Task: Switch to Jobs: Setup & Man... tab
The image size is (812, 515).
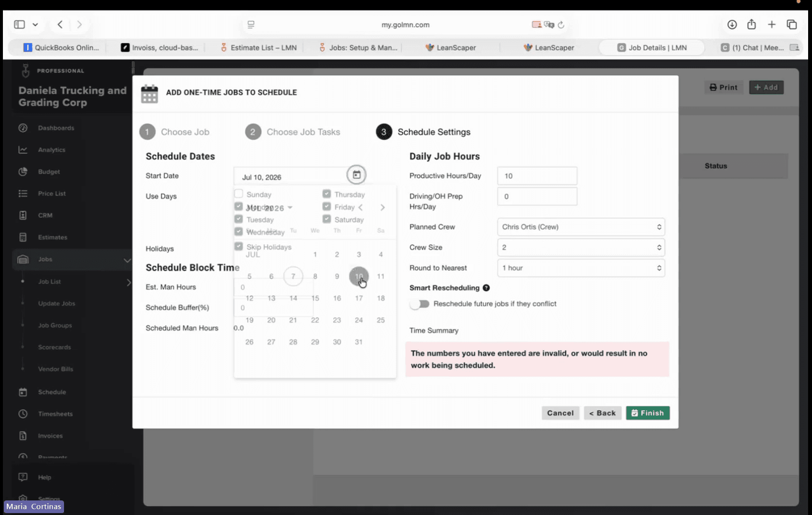Action: point(358,48)
